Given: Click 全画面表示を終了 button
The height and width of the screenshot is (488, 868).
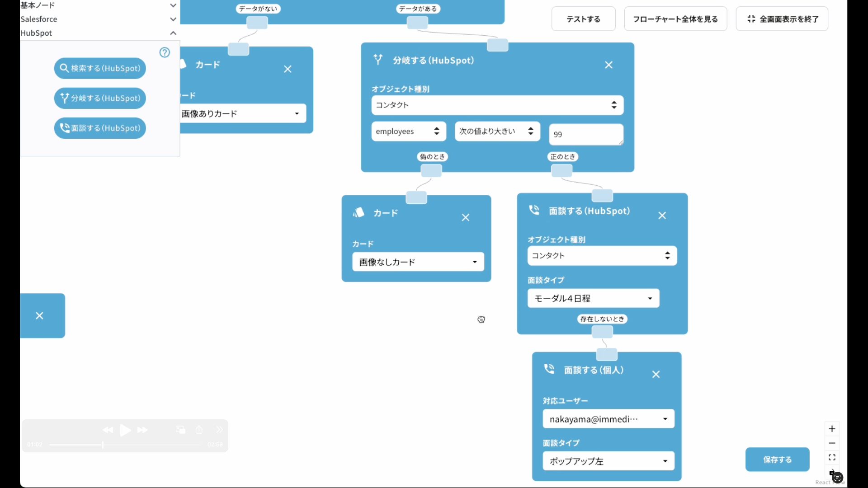Looking at the screenshot, I should (782, 19).
